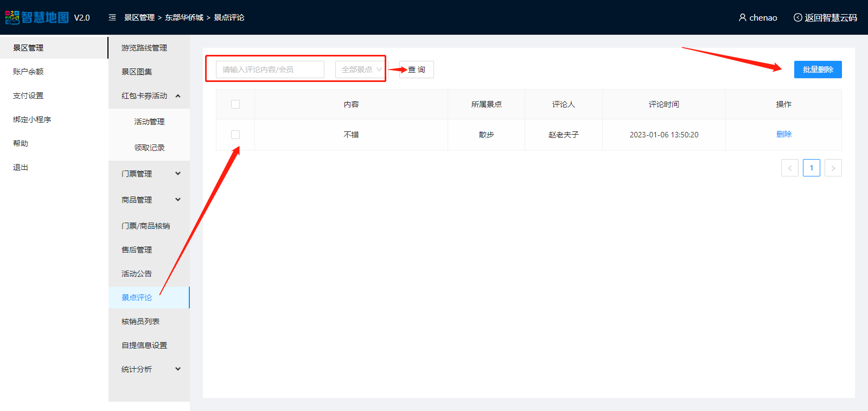Viewport: 868px width, 411px height.
Task: Toggle the select-all checkbox in table header
Action: [x=235, y=104]
